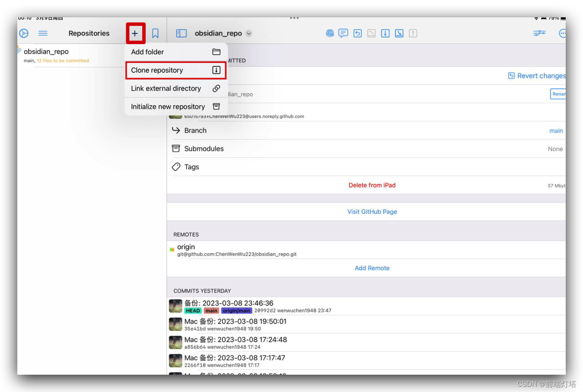Tap the fetch diagonal-arrow toolbar icon
Viewport: 583px width, 392px height.
click(399, 33)
